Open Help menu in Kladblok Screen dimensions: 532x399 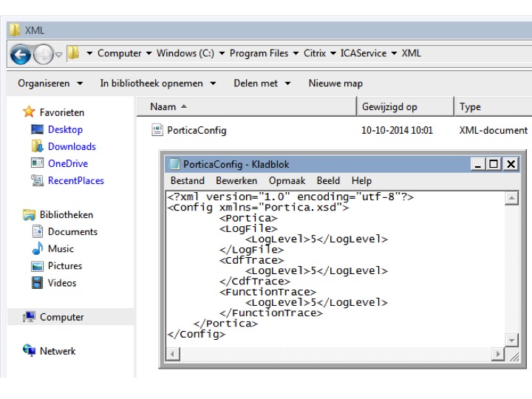pyautogui.click(x=361, y=180)
